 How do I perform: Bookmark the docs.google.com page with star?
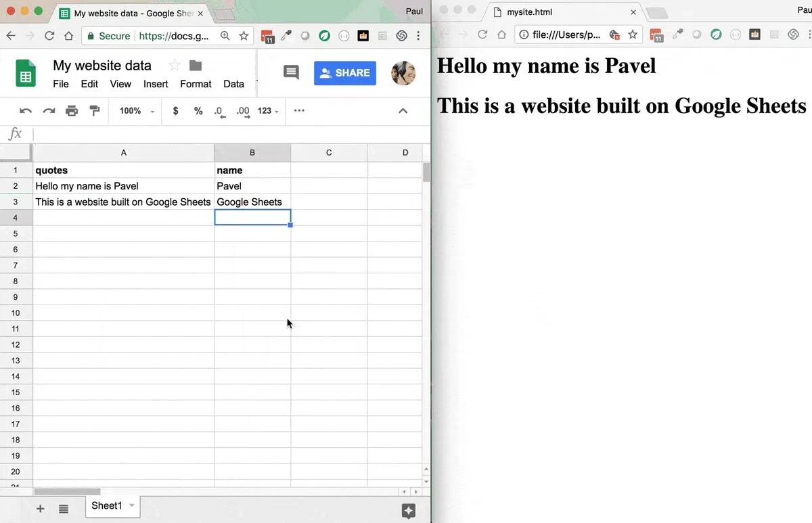click(x=244, y=36)
